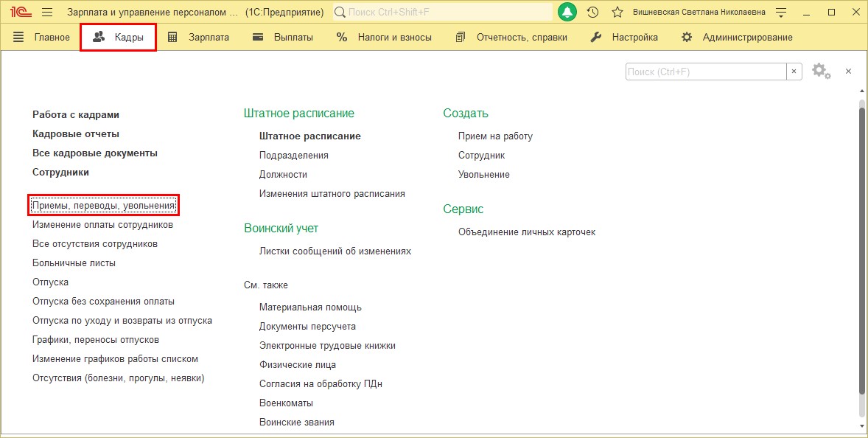Open Должности
Image resolution: width=868 pixels, height=438 pixels.
[x=283, y=175]
